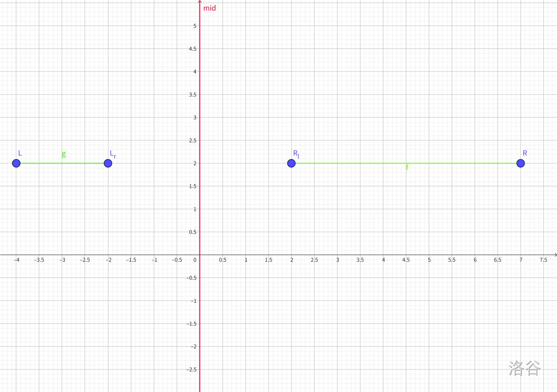The width and height of the screenshot is (557, 392).
Task: Click the y-axis tick label -2.5
Action: tap(191, 369)
